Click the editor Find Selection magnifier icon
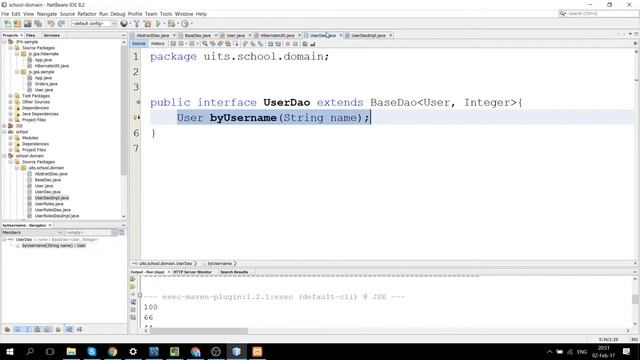The height and width of the screenshot is (360, 640). [x=205, y=44]
